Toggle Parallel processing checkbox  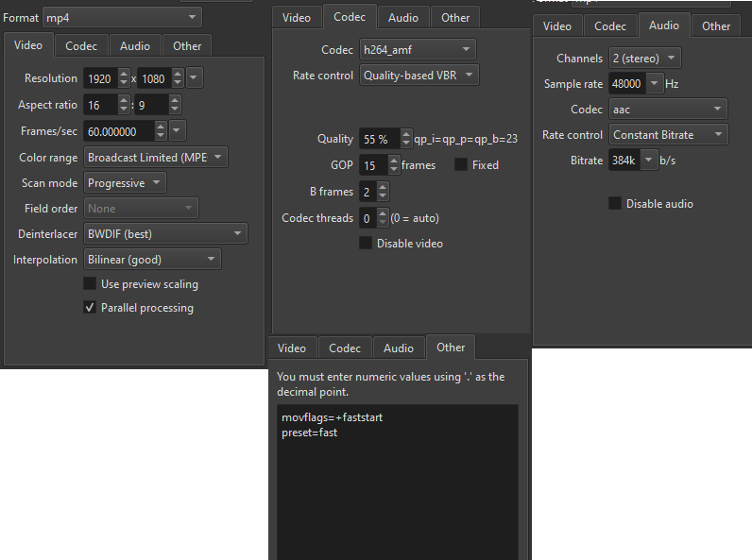pyautogui.click(x=90, y=307)
